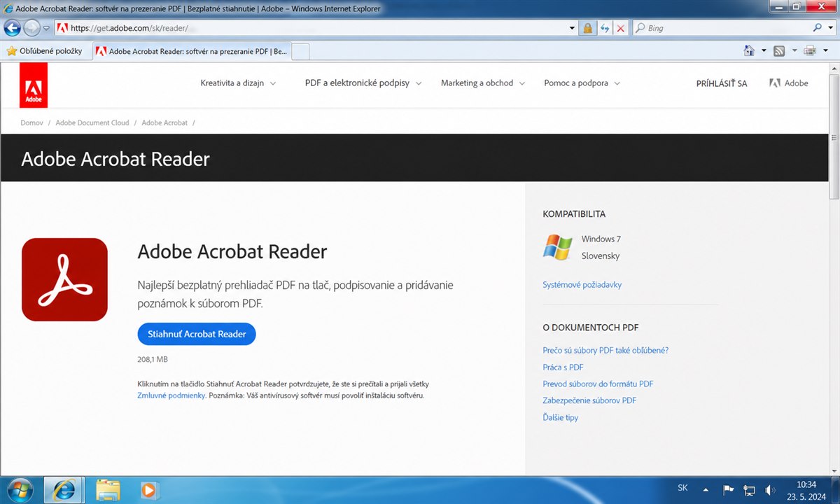Click the Action Center flag tray icon

point(728,490)
